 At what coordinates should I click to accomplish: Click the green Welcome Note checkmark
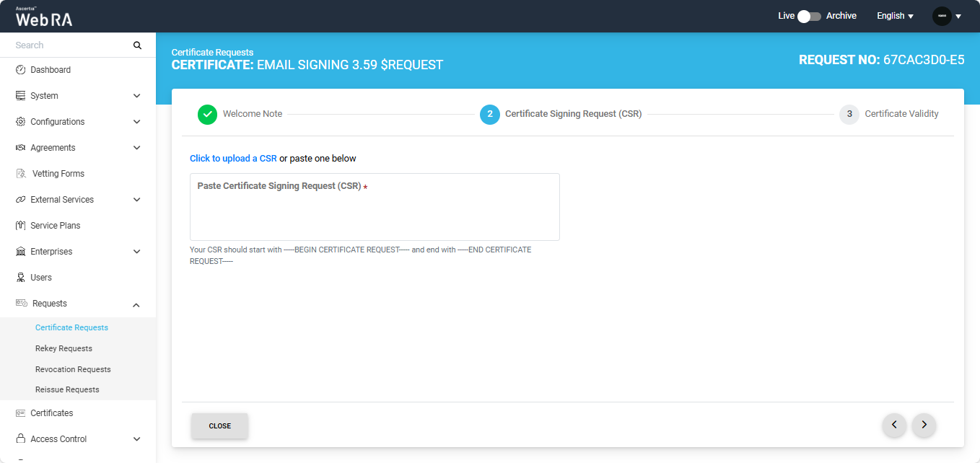(207, 114)
